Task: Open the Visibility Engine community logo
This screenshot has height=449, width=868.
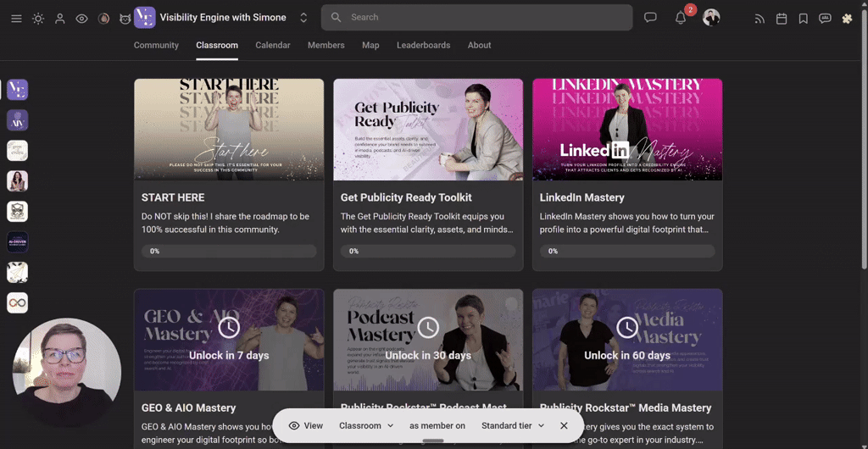Action: click(x=144, y=18)
